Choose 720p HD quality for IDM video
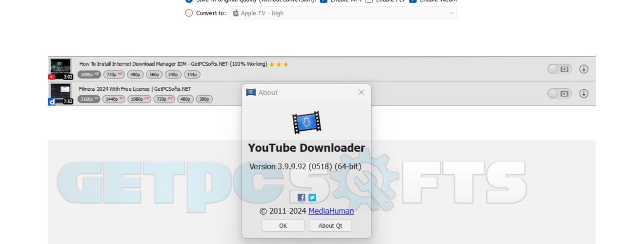Viewport: 644px width, 244px height. click(x=114, y=75)
